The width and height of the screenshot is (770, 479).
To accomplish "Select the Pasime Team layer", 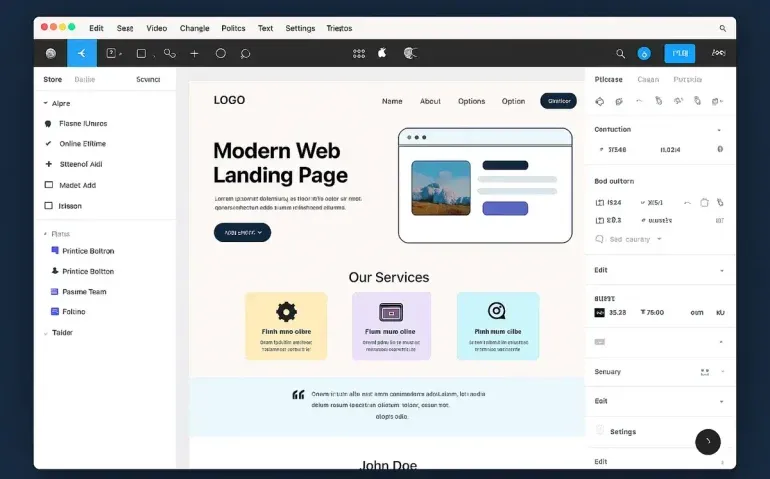I will [x=84, y=291].
